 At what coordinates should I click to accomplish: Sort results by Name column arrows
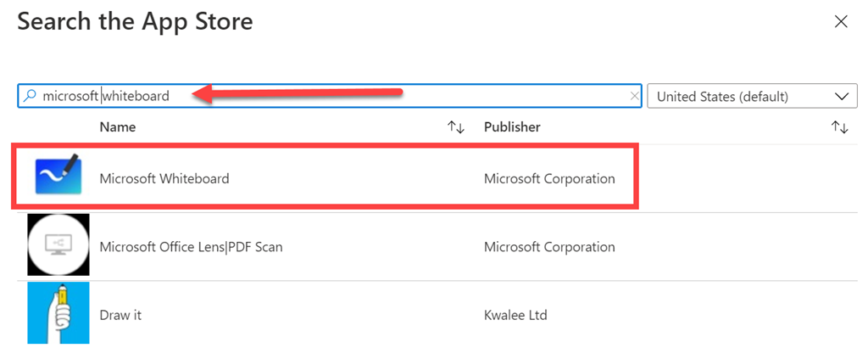(x=456, y=127)
